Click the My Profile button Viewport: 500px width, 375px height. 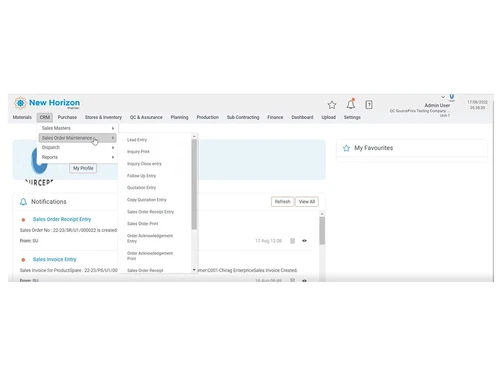83,168
